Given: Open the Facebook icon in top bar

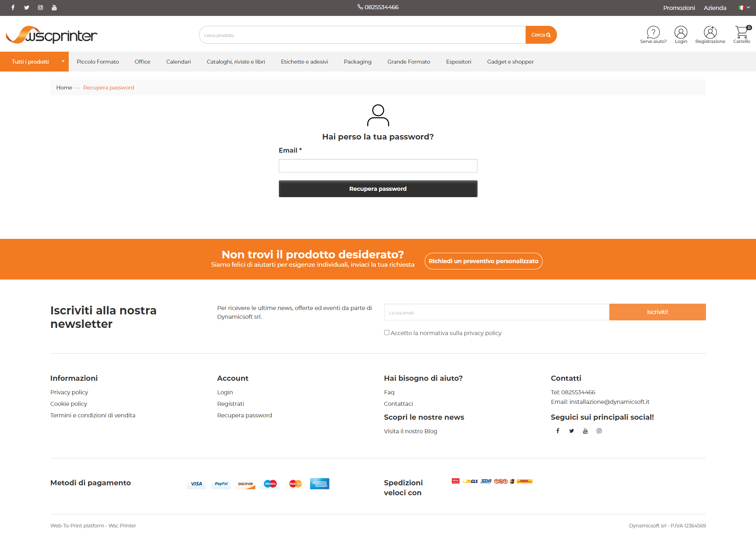Looking at the screenshot, I should point(13,8).
